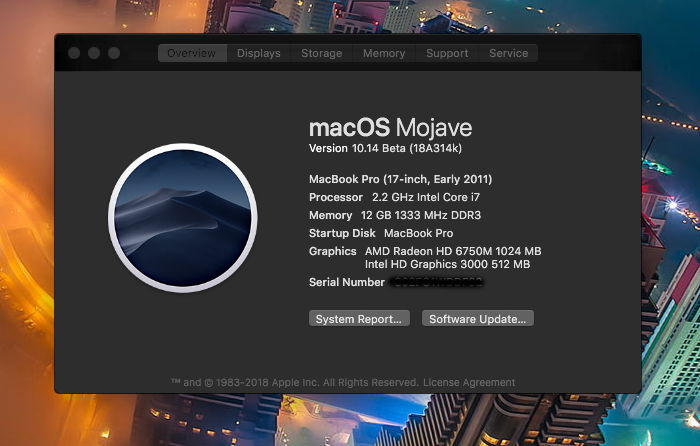The width and height of the screenshot is (700, 446).
Task: Go to the Support tab
Action: 447,53
